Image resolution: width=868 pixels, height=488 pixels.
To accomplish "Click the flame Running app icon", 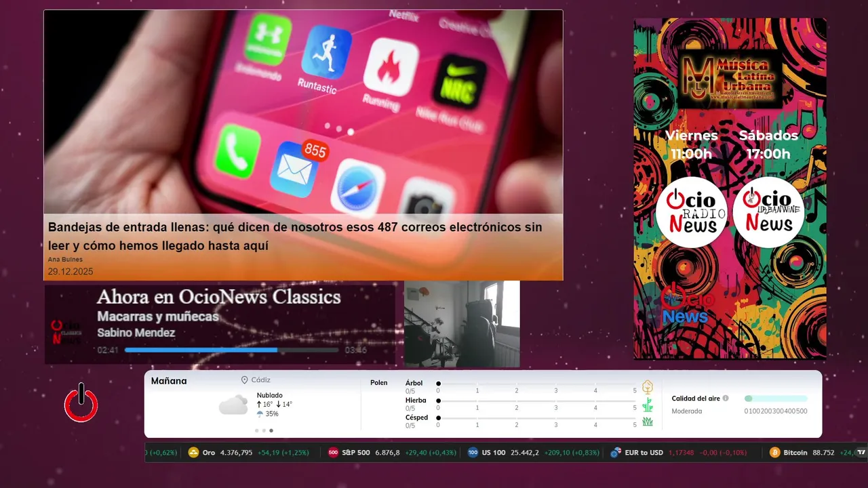I will (x=390, y=66).
